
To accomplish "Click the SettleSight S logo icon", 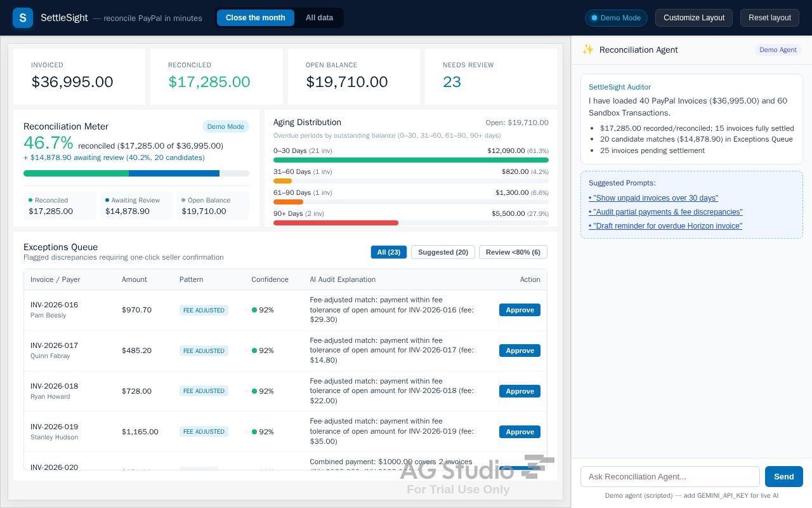I will point(23,18).
